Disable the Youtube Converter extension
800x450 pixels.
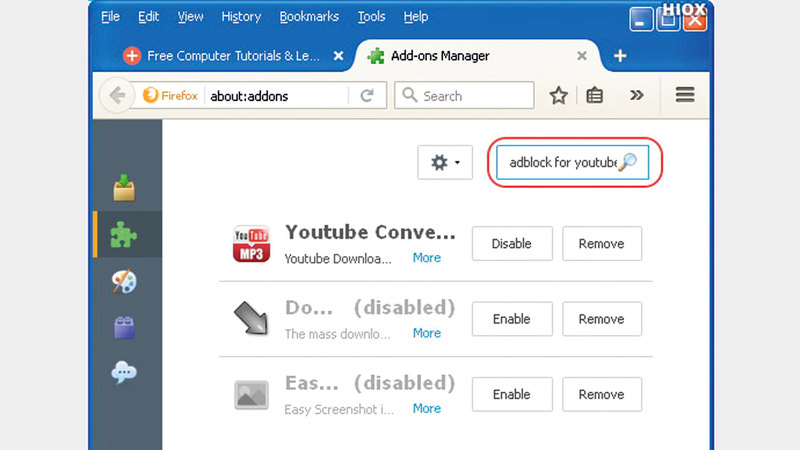tap(511, 243)
